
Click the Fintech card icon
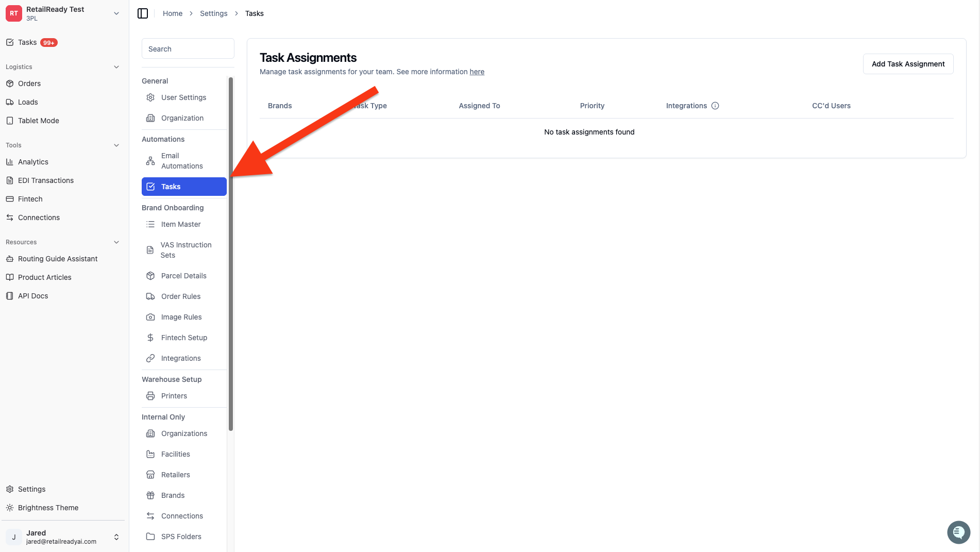(x=10, y=199)
